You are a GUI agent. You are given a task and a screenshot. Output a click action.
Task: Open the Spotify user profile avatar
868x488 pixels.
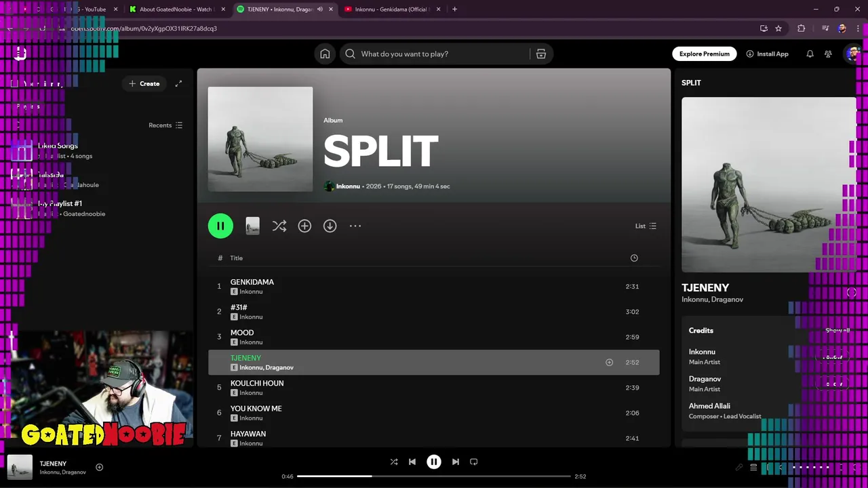tap(852, 54)
